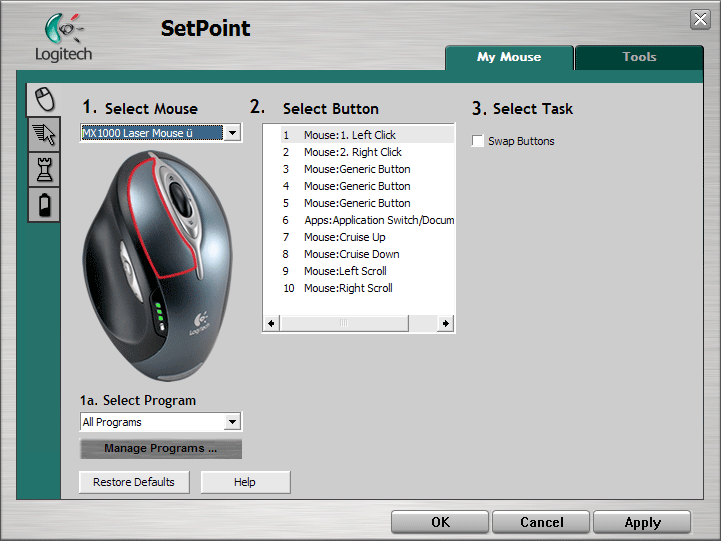The image size is (721, 541).
Task: Click Restore Defaults button
Action: click(134, 482)
